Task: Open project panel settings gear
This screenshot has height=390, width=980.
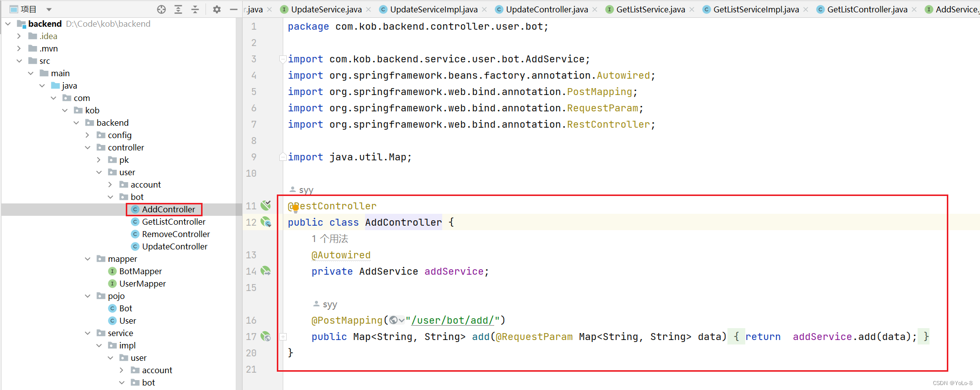Action: [x=217, y=9]
